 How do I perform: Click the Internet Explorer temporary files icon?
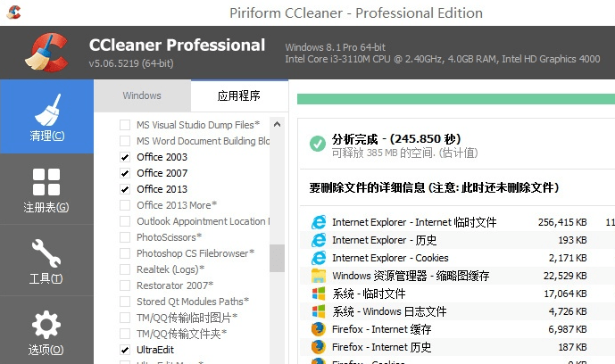[319, 222]
